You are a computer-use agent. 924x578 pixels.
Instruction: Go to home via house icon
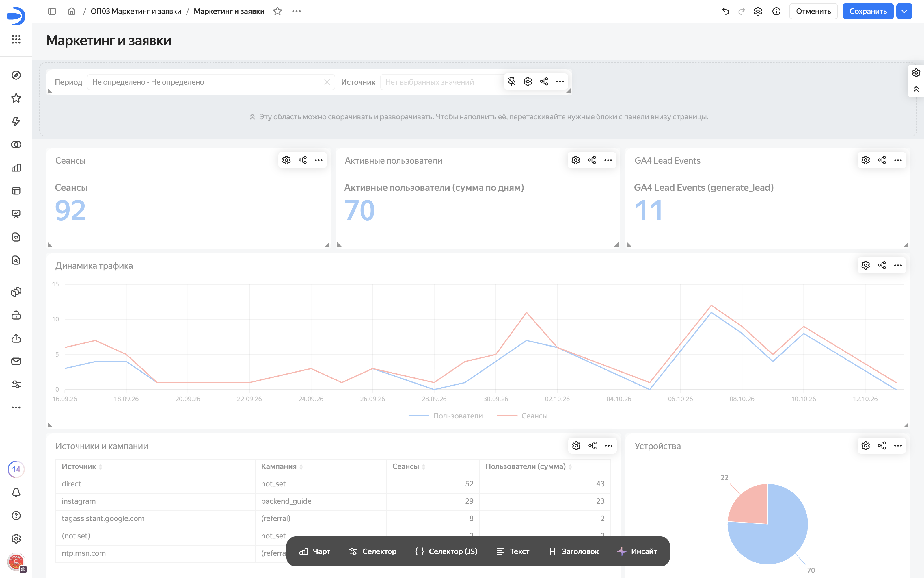coord(71,11)
